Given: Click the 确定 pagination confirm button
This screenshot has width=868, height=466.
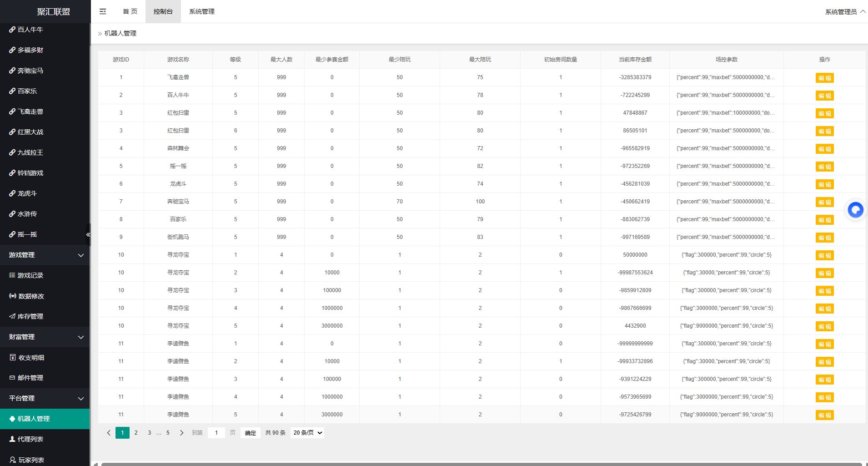Looking at the screenshot, I should [x=250, y=433].
